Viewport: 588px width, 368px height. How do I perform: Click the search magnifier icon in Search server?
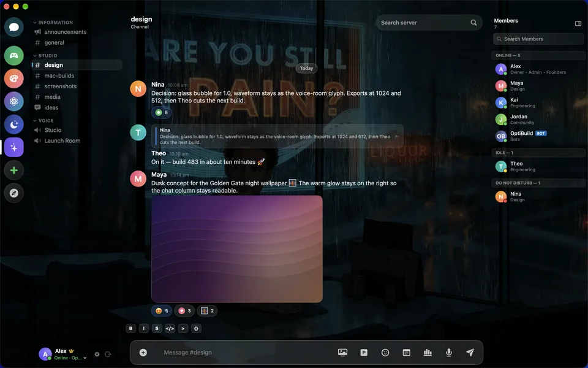click(473, 23)
